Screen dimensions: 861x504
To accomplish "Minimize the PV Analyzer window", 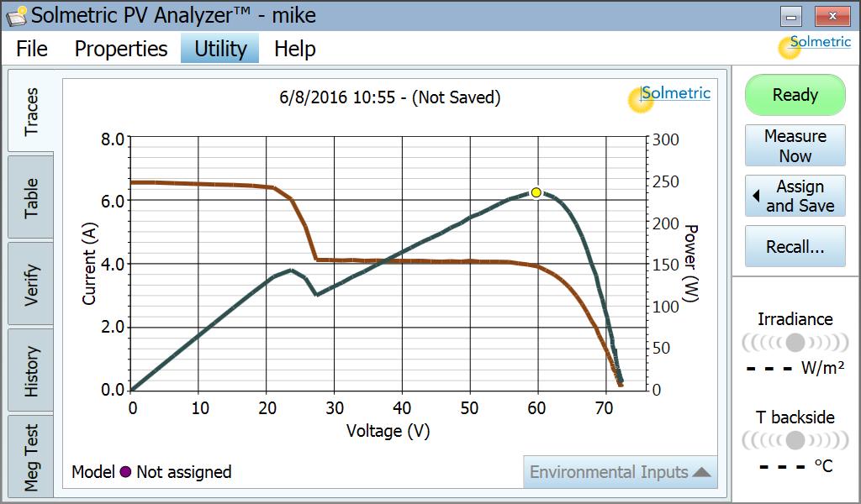I will (x=791, y=17).
